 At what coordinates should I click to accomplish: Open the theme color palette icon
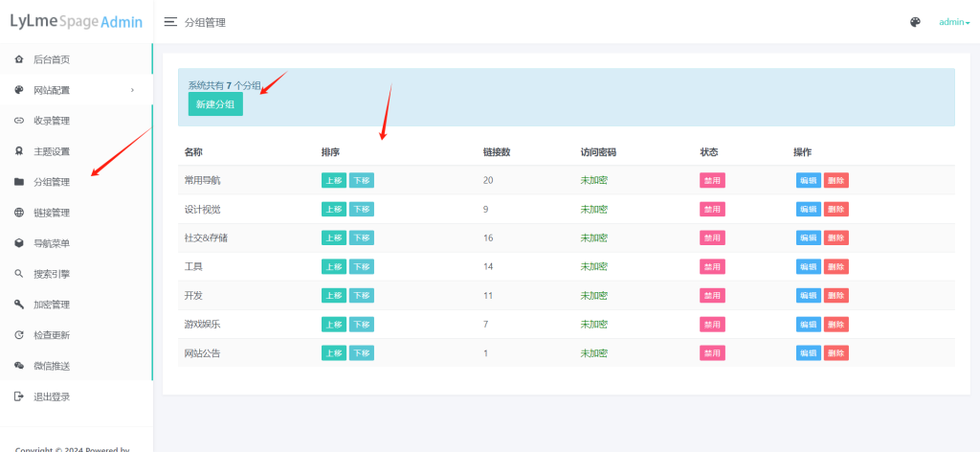click(915, 22)
